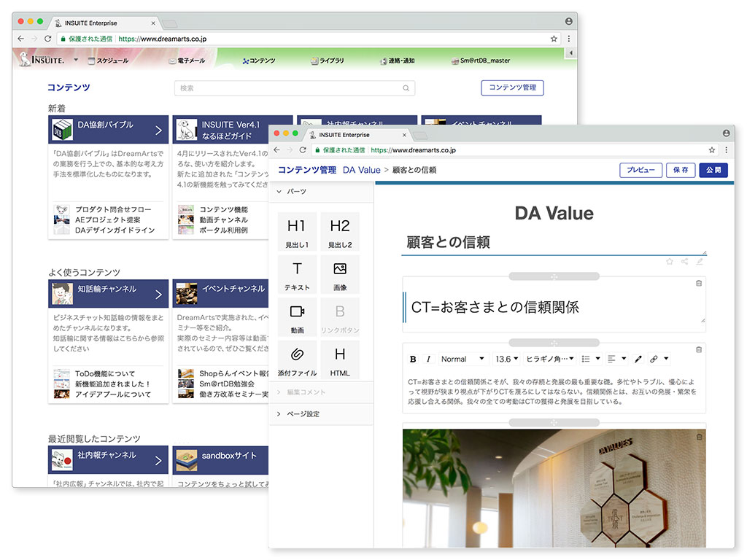Open the DAデザインガイドライン link

[115, 230]
